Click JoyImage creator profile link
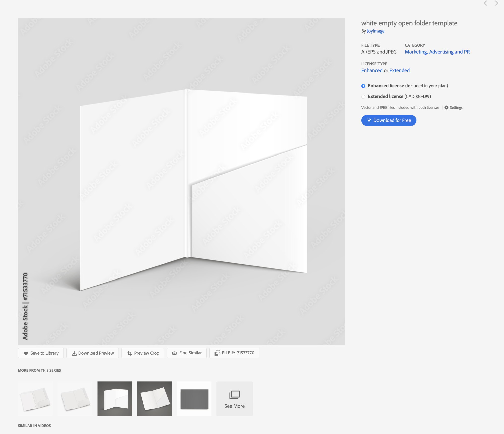This screenshot has width=504, height=434. point(375,31)
